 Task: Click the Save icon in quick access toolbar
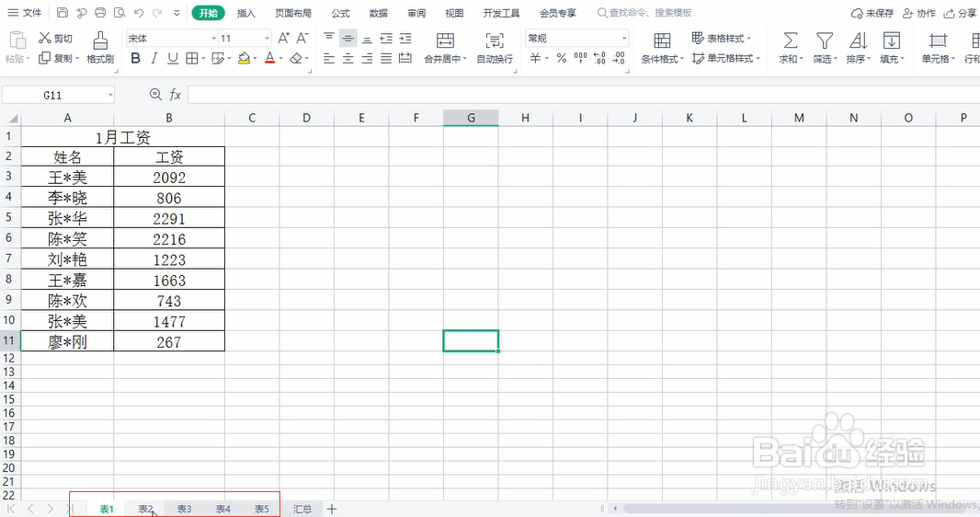pyautogui.click(x=62, y=13)
